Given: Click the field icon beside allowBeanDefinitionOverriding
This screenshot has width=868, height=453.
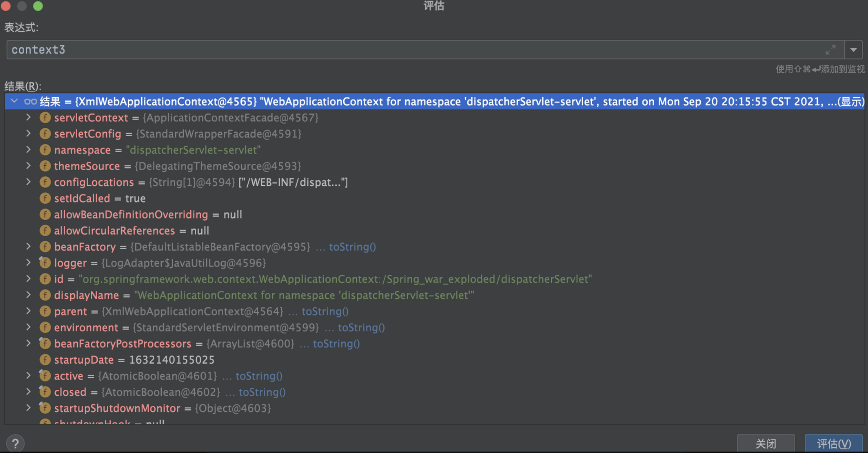Looking at the screenshot, I should tap(45, 215).
